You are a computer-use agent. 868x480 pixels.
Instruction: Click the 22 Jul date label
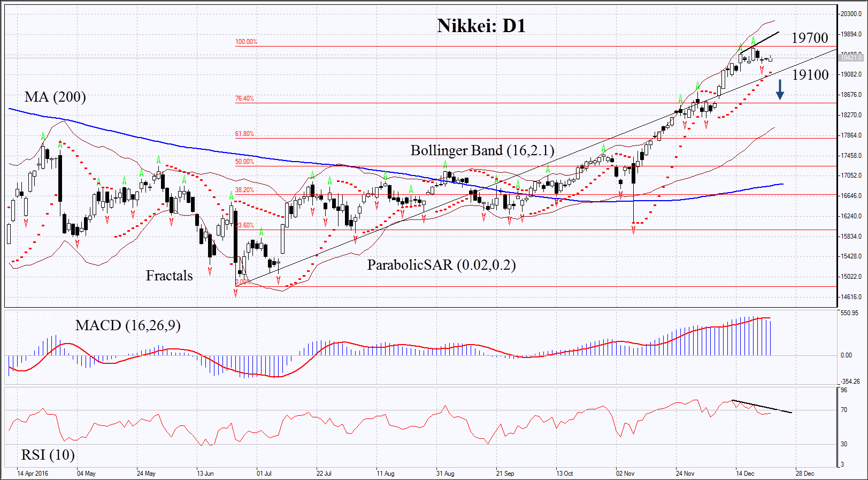coord(324,474)
